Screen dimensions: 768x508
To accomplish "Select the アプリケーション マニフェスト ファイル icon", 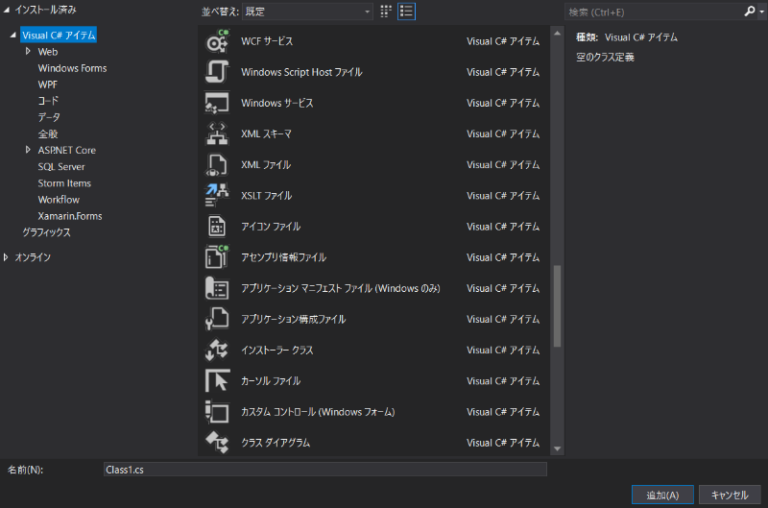I will [217, 288].
